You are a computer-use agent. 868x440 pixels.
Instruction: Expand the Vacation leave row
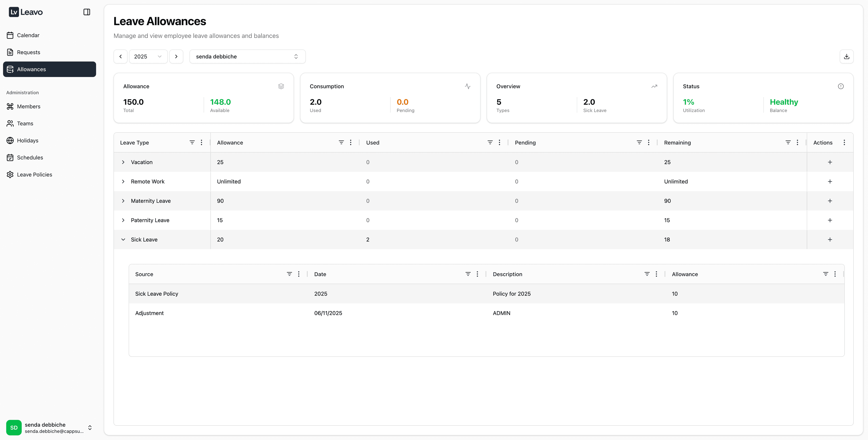pos(123,162)
